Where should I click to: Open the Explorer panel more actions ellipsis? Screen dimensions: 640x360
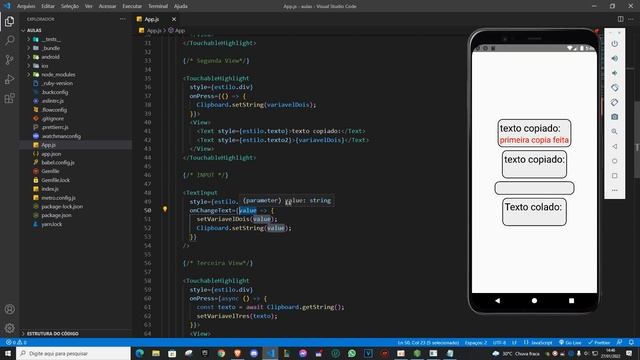click(x=123, y=19)
